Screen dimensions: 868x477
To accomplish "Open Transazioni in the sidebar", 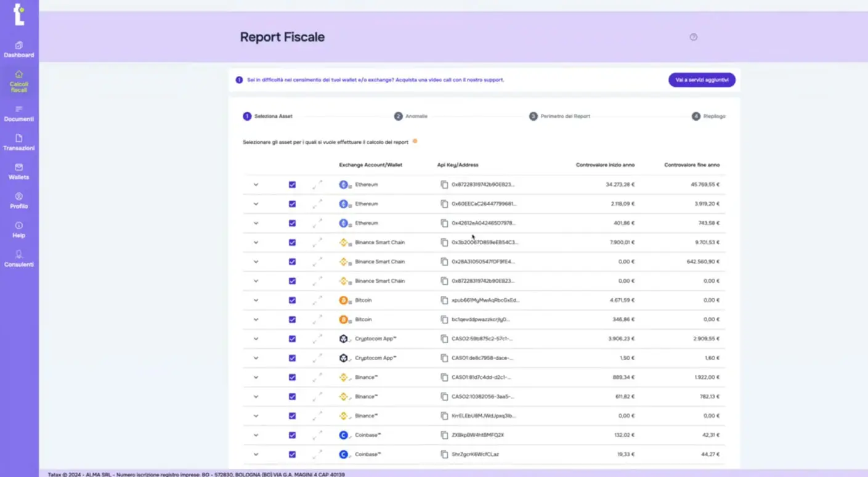I will tap(19, 142).
